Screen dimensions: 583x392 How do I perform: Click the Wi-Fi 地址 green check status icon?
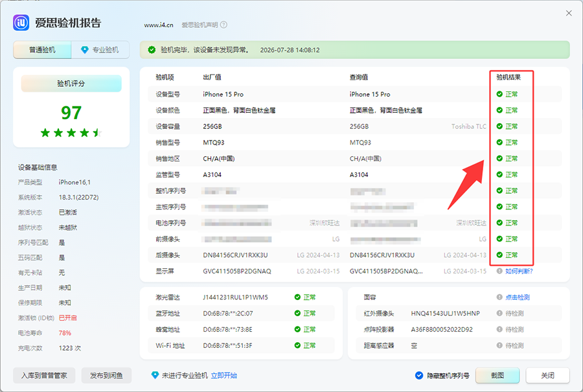point(297,345)
